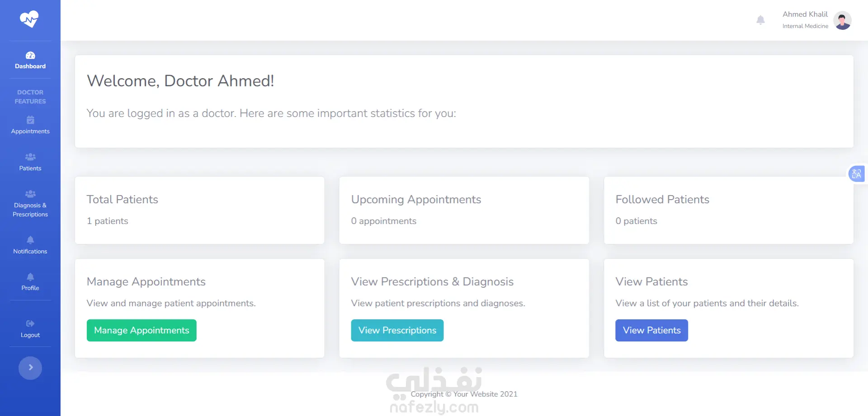Click the heartbeat logo icon

[29, 19]
